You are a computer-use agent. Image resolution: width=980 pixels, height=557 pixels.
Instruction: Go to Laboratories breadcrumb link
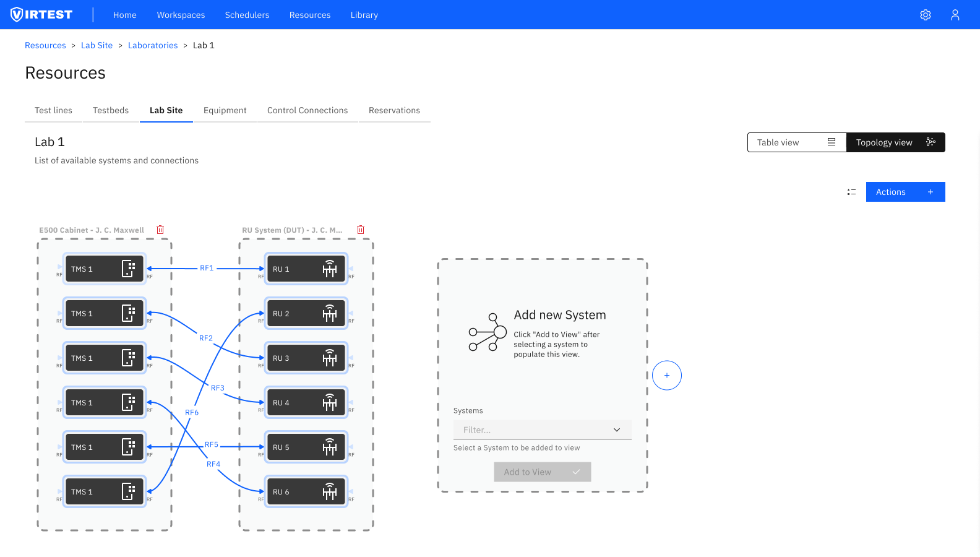[x=153, y=46]
